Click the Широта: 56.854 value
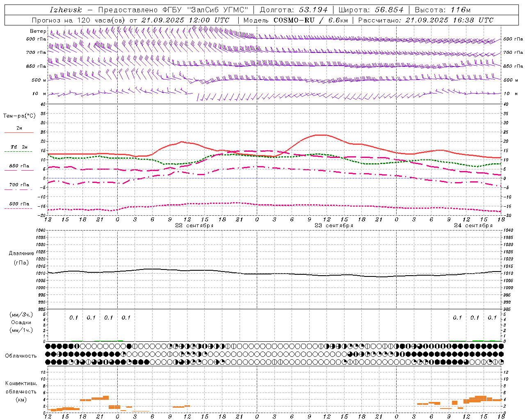The width and height of the screenshot is (525, 420). tap(371, 10)
